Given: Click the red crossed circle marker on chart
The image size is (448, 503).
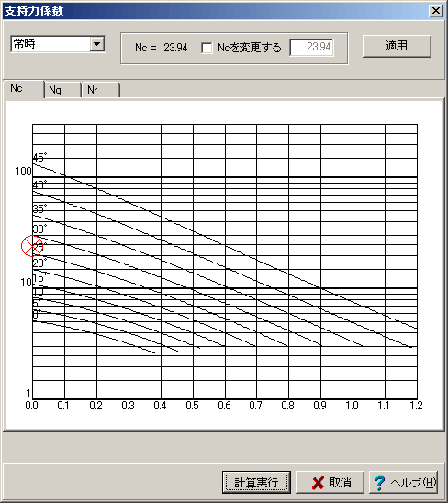Looking at the screenshot, I should point(32,246).
